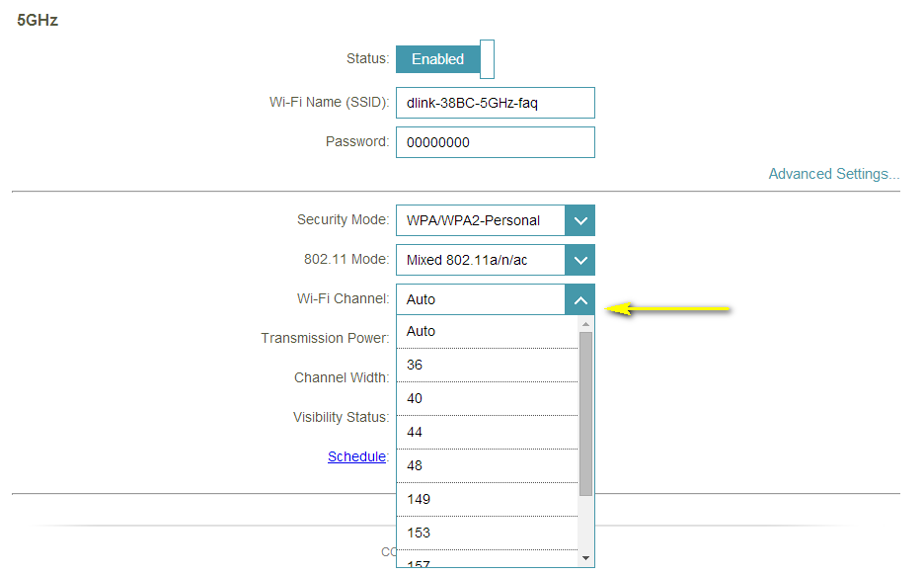Screen dimensions: 924x575
Task: Click the channel list scroll up arrow
Action: coord(586,324)
